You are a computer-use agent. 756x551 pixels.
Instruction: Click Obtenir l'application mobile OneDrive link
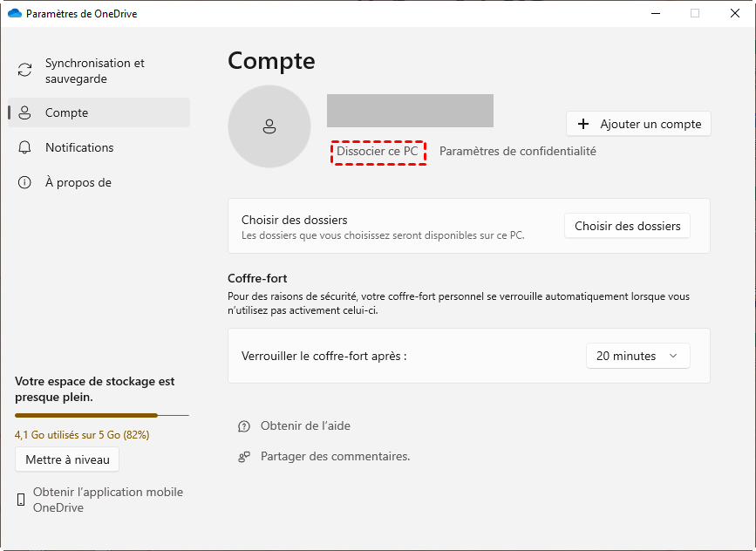tap(108, 500)
